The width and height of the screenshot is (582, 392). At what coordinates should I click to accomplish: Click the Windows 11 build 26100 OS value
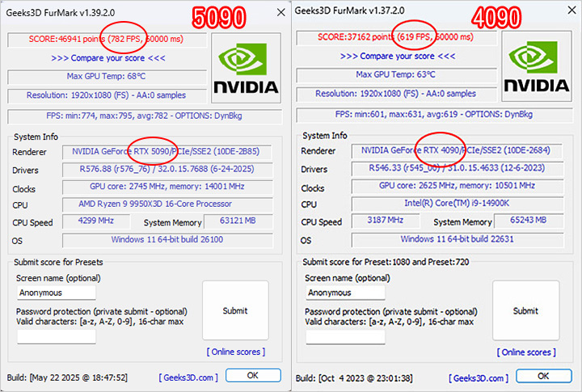tap(167, 240)
